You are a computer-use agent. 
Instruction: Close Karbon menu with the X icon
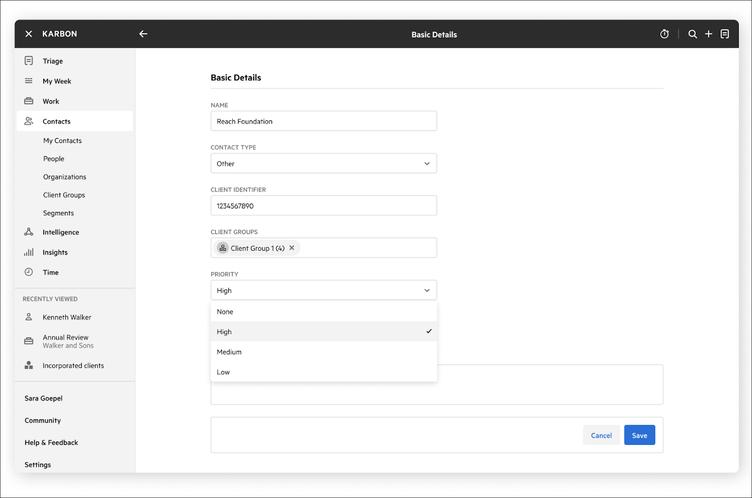click(28, 34)
